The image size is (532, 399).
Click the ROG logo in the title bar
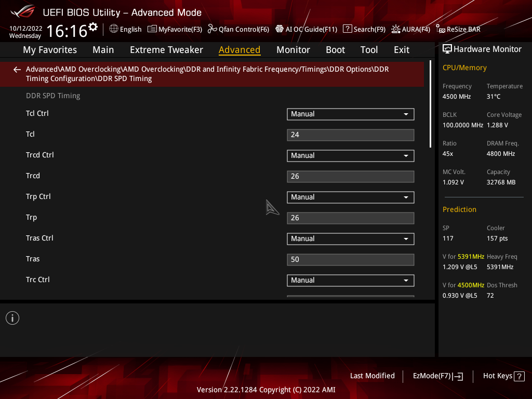point(23,11)
